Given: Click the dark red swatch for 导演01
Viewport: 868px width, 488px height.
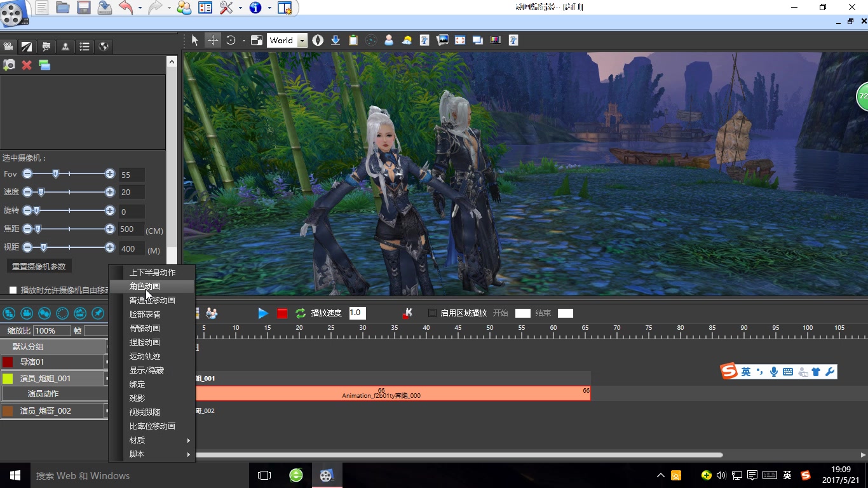Looking at the screenshot, I should click(8, 362).
